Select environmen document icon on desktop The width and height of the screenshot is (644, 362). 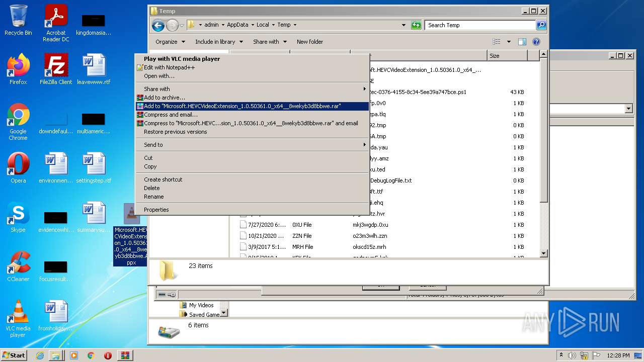click(x=56, y=167)
